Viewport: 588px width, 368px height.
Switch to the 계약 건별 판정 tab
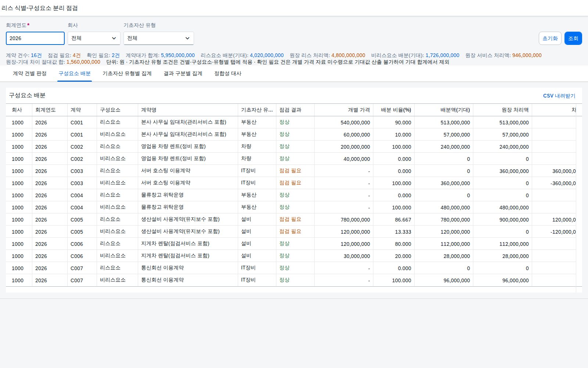click(30, 73)
